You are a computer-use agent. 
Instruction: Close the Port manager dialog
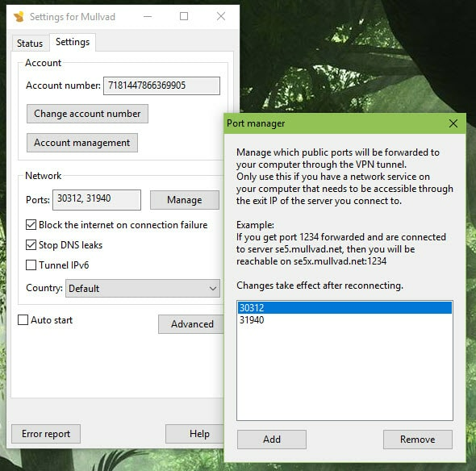coord(453,123)
